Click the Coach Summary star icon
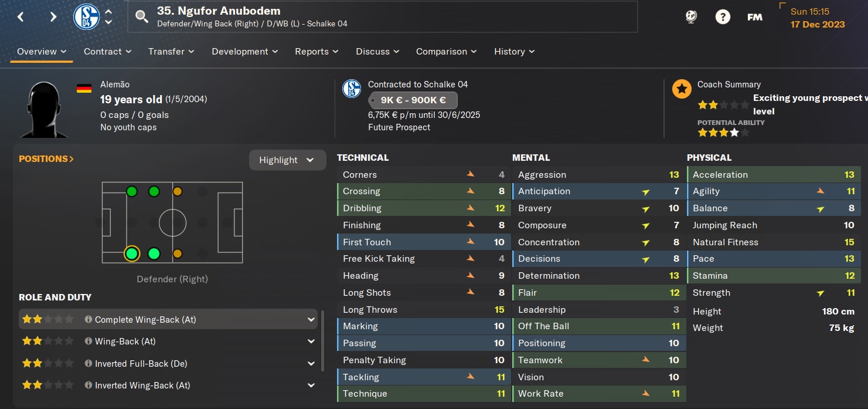This screenshot has height=409, width=868. [x=682, y=89]
